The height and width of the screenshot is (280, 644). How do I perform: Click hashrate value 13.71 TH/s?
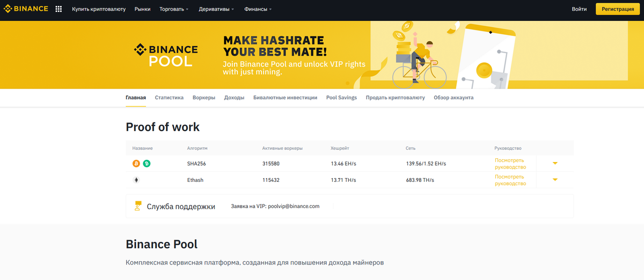(343, 180)
